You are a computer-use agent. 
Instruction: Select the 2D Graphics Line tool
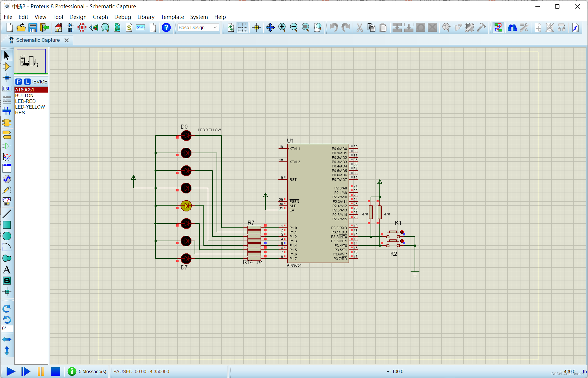click(7, 213)
